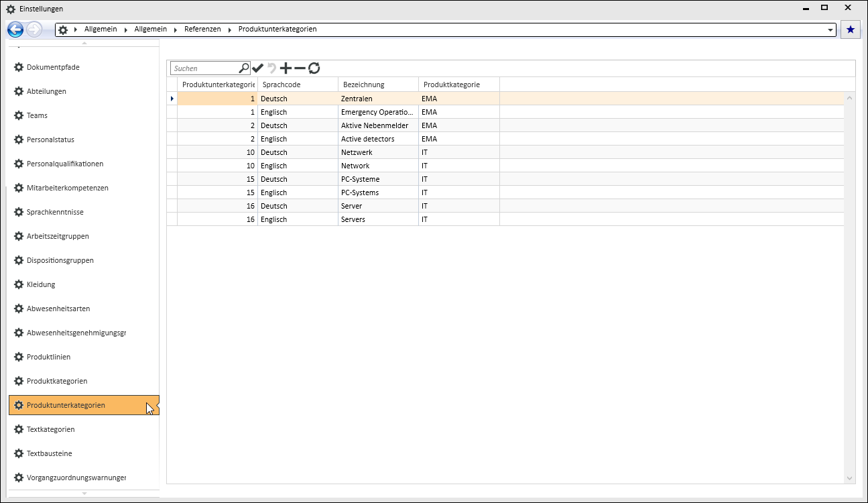The height and width of the screenshot is (503, 868).
Task: Click the magnifier search icon
Action: [244, 68]
